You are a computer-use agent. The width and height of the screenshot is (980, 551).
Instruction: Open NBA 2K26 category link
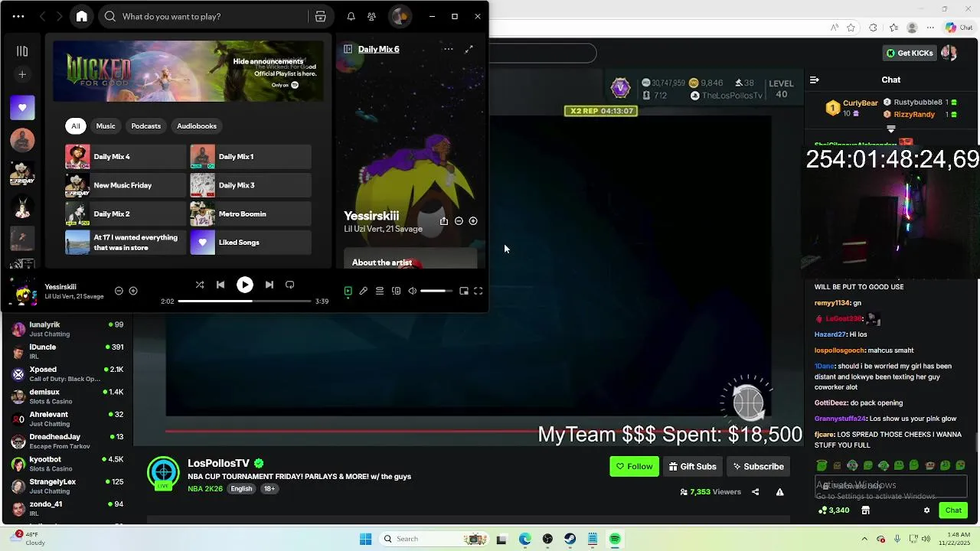205,489
